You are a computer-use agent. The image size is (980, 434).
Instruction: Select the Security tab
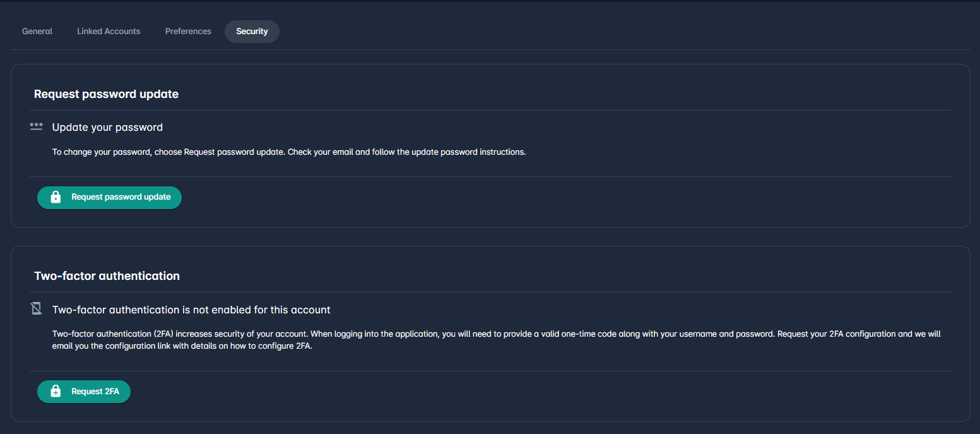click(x=252, y=32)
